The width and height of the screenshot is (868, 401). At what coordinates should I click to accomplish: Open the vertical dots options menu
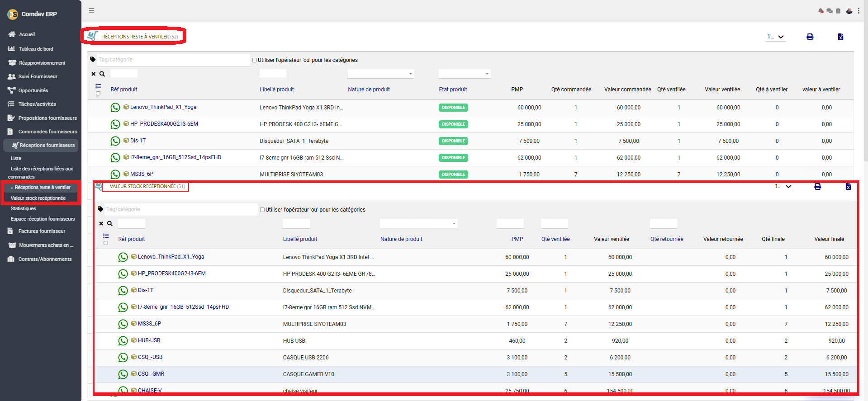(x=859, y=11)
